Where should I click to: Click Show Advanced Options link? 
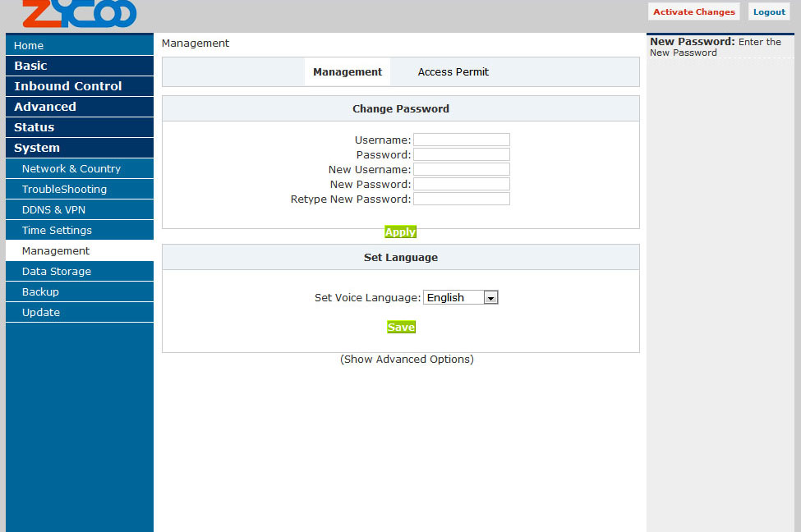coord(407,360)
